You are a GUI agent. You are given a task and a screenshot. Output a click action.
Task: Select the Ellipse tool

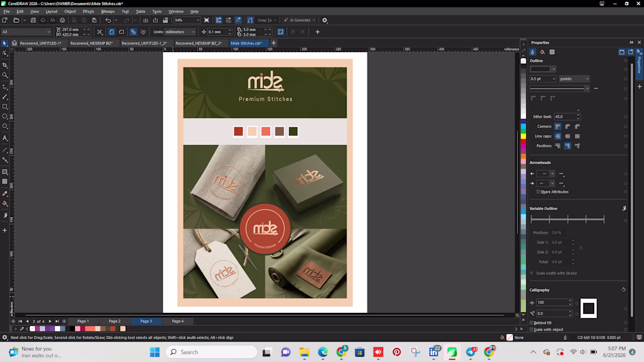[5, 116]
